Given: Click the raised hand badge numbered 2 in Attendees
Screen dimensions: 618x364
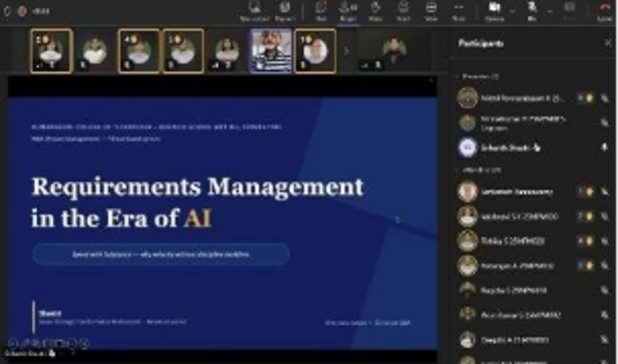Looking at the screenshot, I should tap(585, 216).
